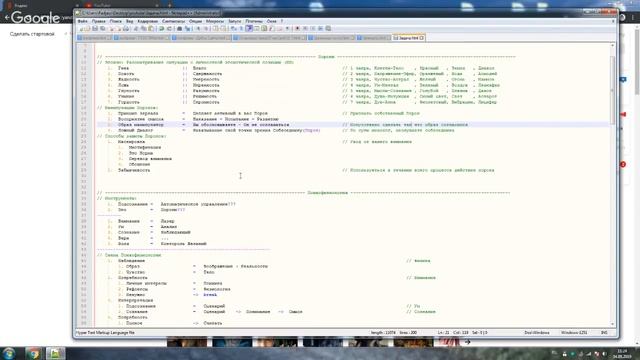Toggle word wrap toolbar button

[x=233, y=29]
